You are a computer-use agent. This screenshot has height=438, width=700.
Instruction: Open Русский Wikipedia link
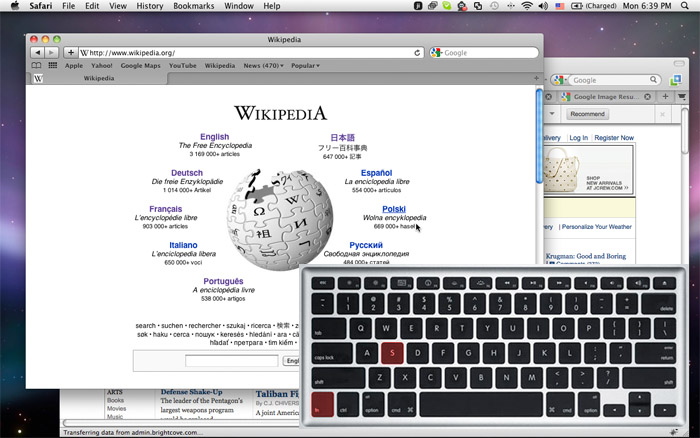pos(366,245)
